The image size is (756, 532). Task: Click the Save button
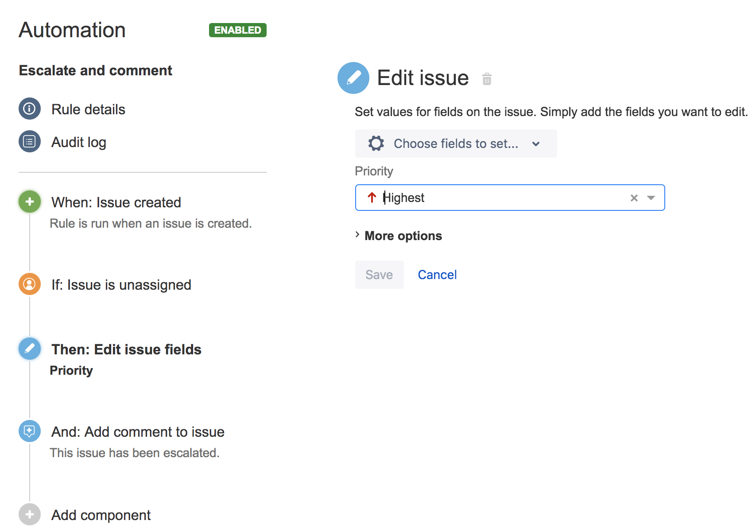click(x=379, y=275)
